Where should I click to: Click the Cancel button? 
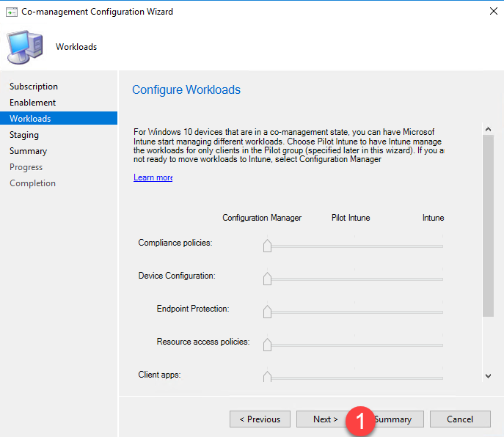tap(460, 419)
